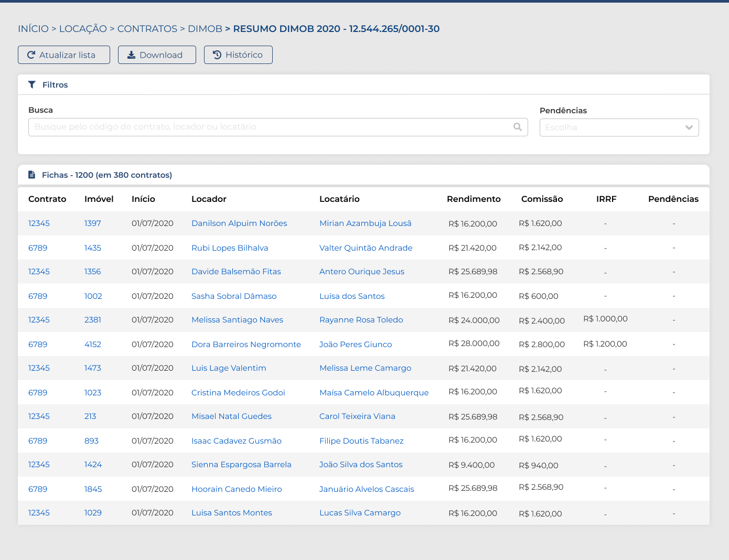Go to INÍCIO in the breadcrumb

point(33,29)
